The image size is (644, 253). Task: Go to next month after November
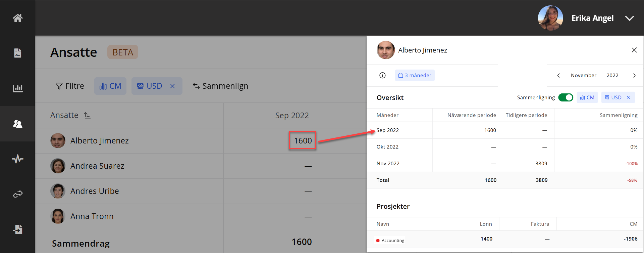[x=634, y=76]
